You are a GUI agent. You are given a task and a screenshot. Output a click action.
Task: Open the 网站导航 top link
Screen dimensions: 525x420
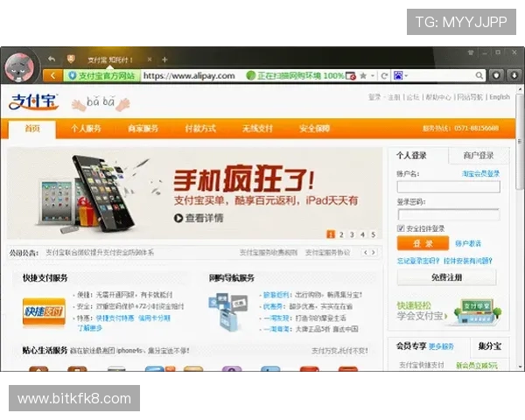(x=470, y=97)
